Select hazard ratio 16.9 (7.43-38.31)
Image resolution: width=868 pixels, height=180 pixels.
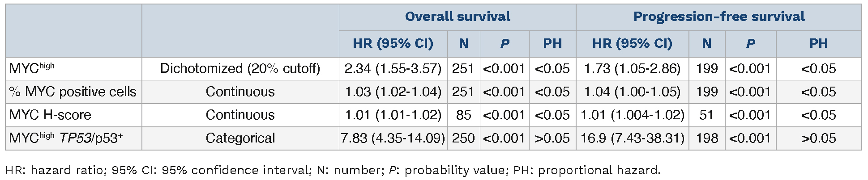pyautogui.click(x=632, y=138)
